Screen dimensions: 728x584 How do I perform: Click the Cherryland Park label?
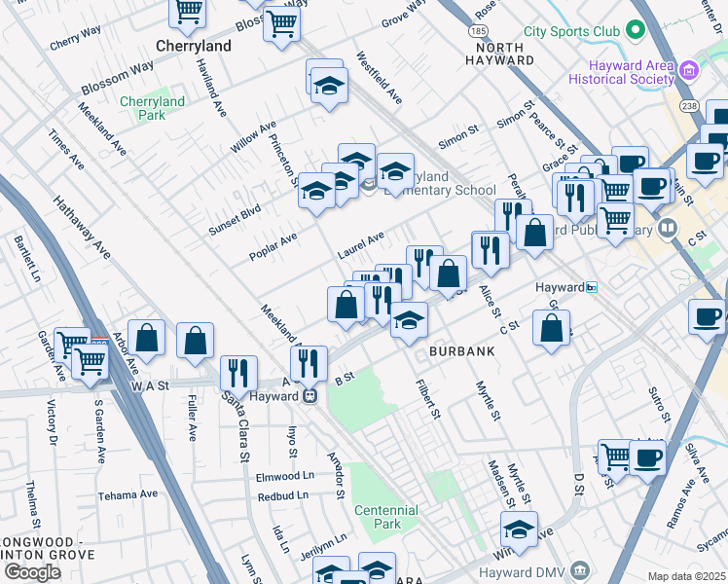[152, 108]
